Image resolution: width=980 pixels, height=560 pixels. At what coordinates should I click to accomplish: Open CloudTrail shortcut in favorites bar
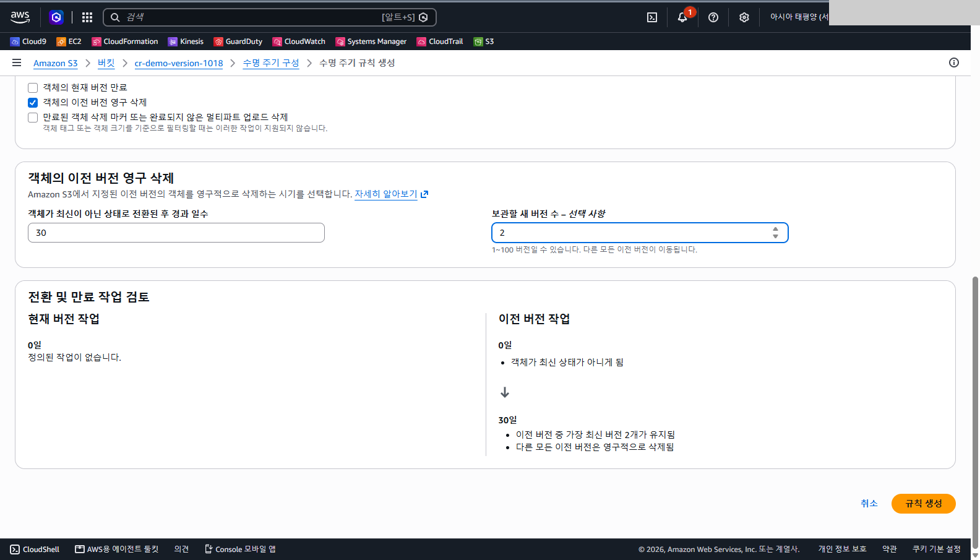[x=440, y=41]
